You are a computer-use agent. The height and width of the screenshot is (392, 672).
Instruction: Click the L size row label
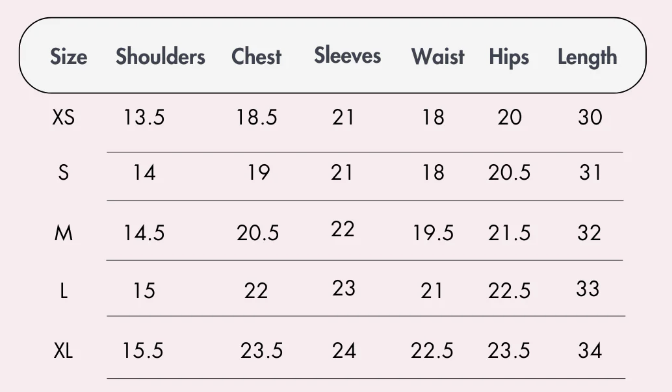click(63, 291)
